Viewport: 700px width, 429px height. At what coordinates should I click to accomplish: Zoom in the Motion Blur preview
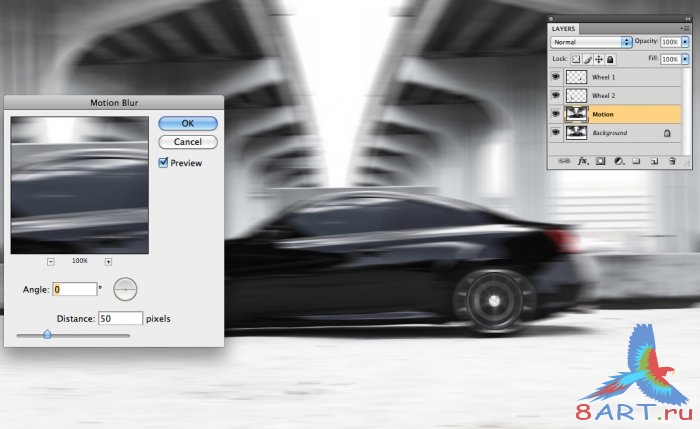tap(108, 262)
